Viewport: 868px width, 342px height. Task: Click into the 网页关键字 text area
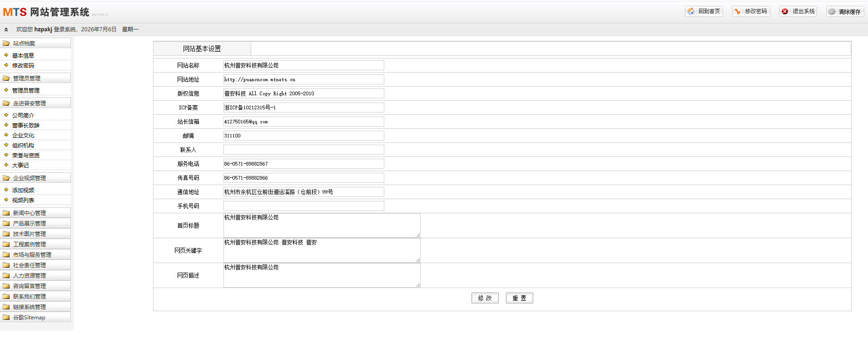click(322, 250)
